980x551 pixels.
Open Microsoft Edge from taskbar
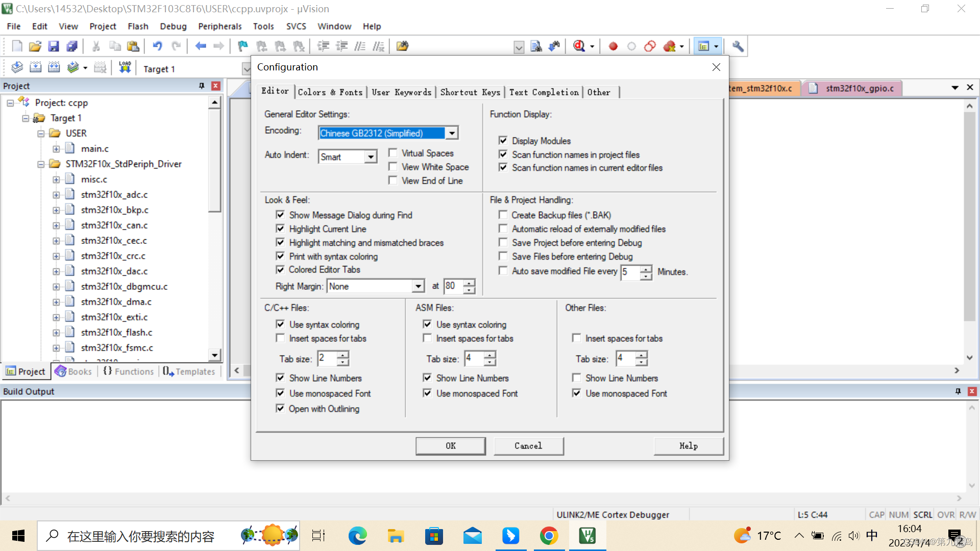(x=357, y=536)
